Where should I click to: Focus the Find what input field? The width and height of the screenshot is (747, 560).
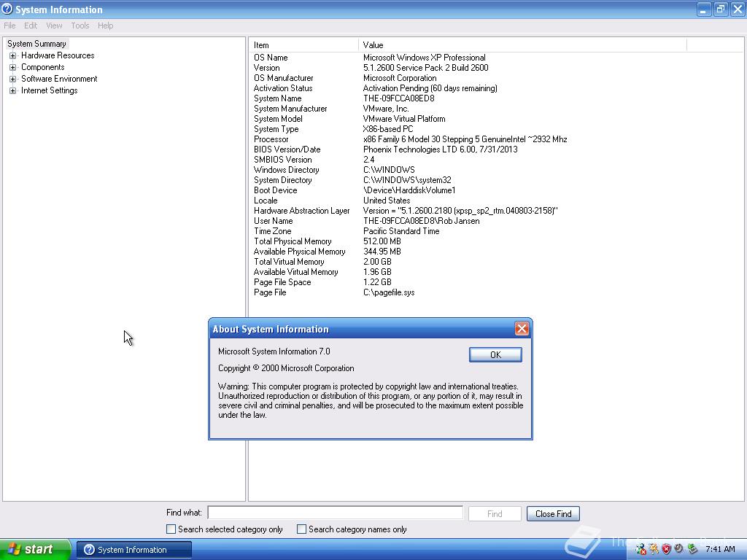coord(336,513)
